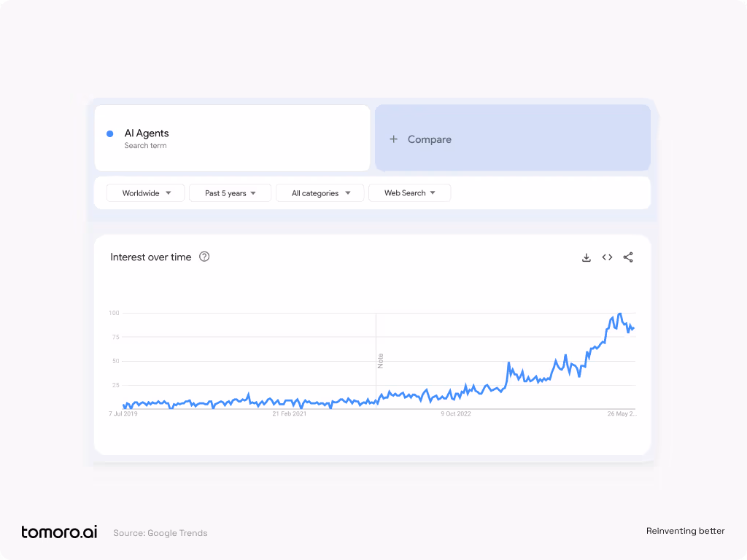
Task: Select the Compare text to add a term
Action: (x=429, y=139)
